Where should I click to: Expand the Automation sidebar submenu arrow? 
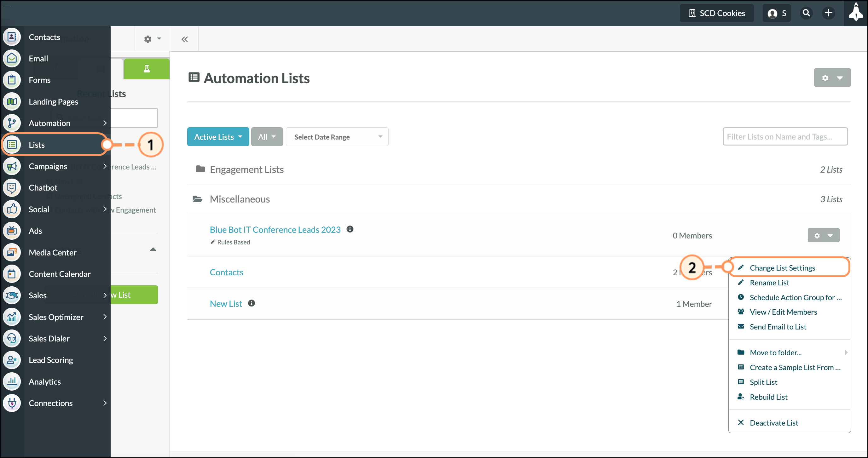click(105, 123)
